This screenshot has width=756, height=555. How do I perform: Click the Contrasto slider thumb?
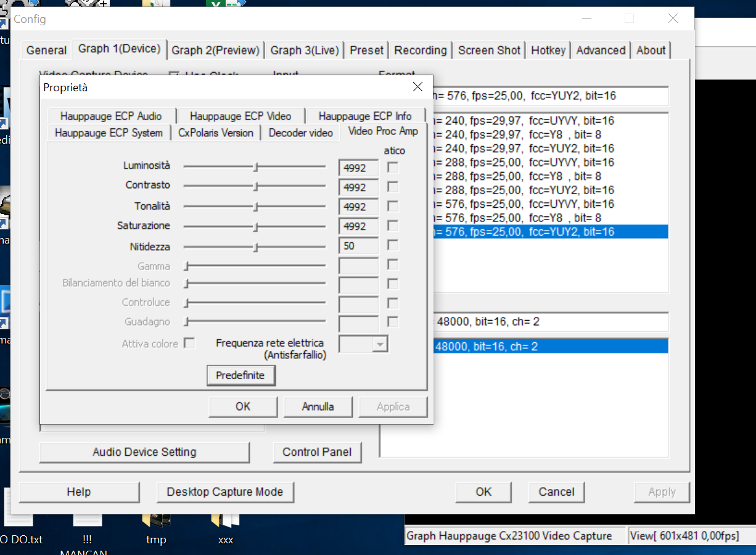click(256, 186)
